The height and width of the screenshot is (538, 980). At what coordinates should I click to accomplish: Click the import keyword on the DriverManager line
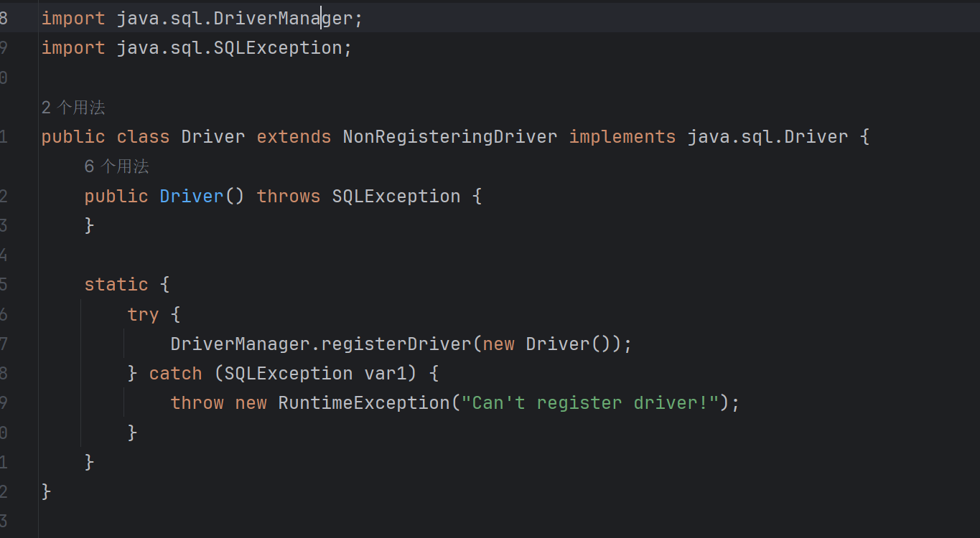tap(73, 19)
